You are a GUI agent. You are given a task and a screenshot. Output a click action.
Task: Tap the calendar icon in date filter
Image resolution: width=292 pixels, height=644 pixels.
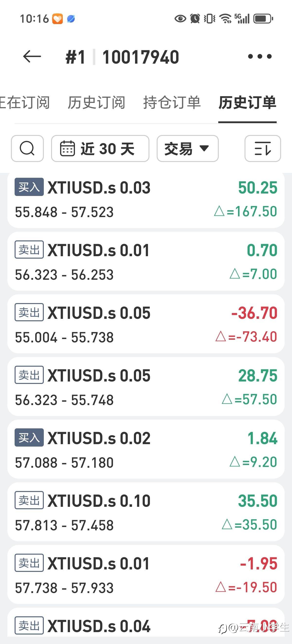pos(67,149)
